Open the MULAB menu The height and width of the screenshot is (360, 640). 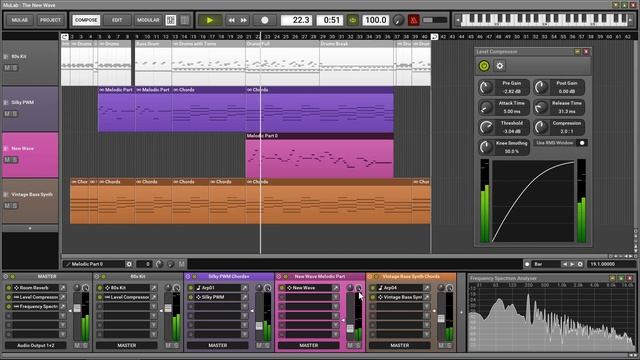20,20
